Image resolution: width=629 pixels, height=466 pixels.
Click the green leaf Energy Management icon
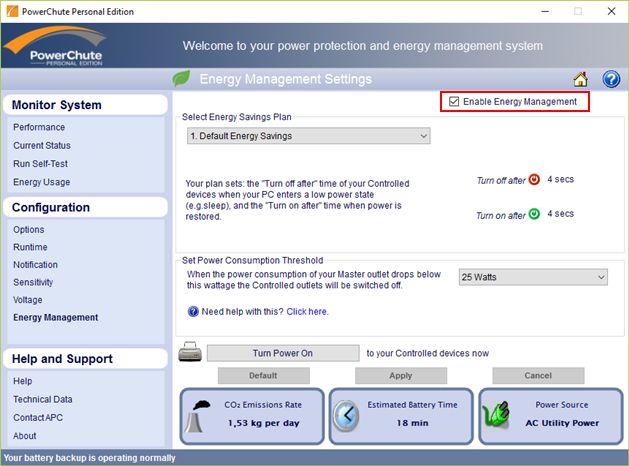pyautogui.click(x=181, y=79)
